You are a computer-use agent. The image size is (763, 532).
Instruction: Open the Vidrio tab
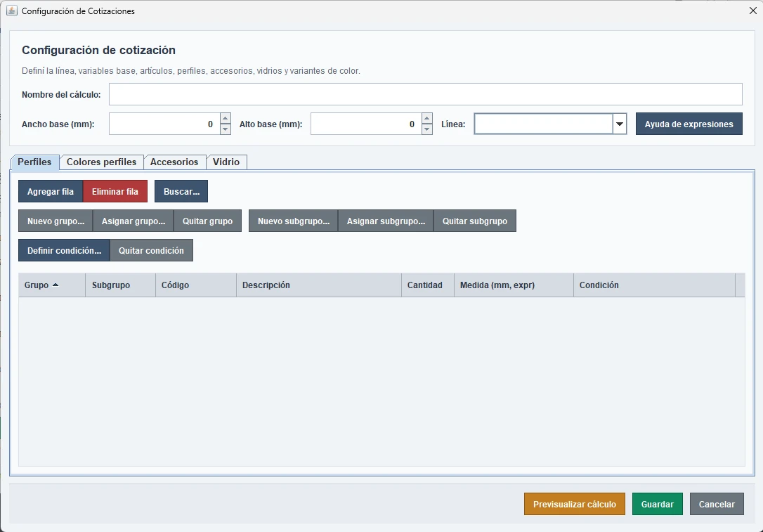click(226, 162)
